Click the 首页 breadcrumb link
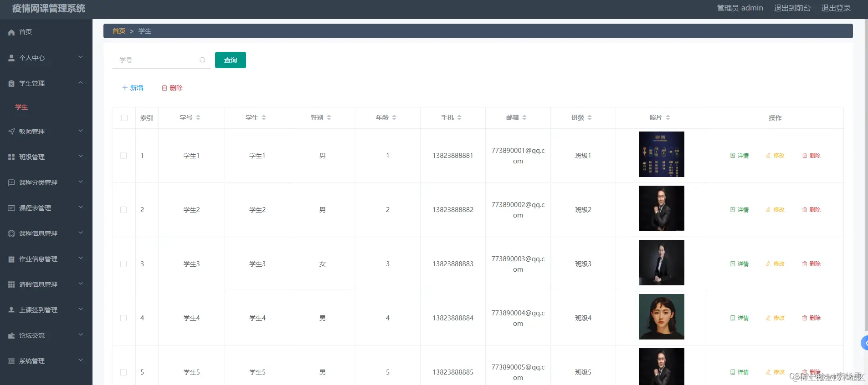This screenshot has height=385, width=868. click(119, 31)
